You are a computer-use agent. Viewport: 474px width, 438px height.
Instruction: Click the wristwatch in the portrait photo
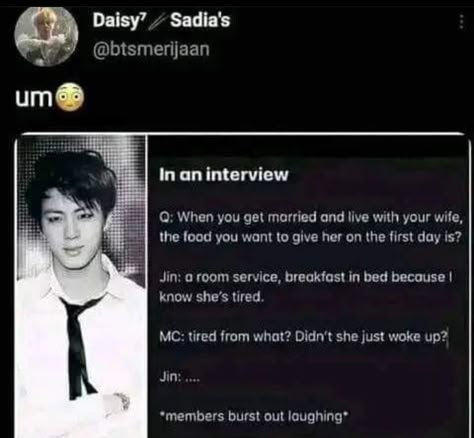[122, 401]
